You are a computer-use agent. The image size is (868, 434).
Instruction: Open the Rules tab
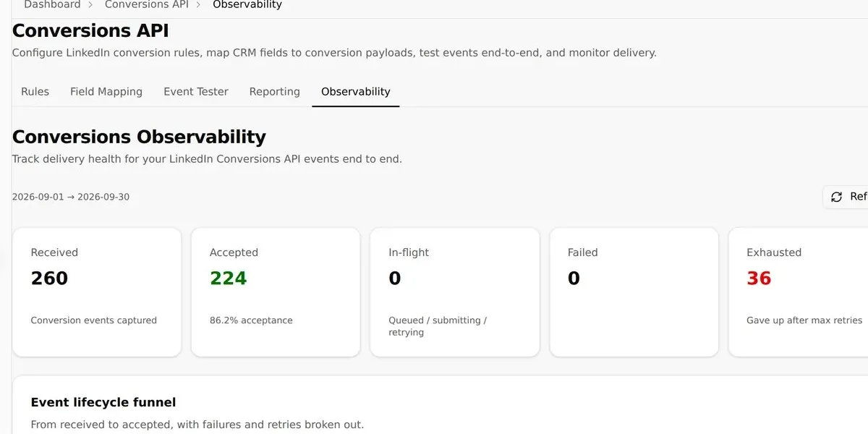pos(35,92)
